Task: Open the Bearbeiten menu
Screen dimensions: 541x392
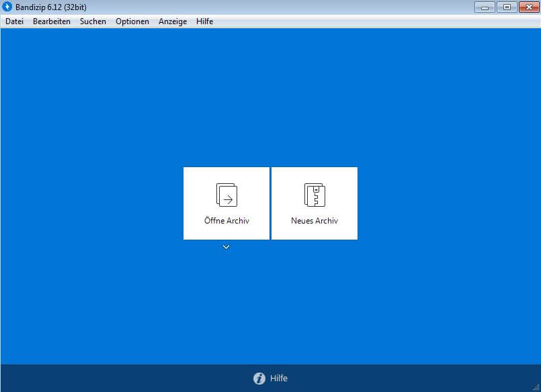Action: click(52, 21)
